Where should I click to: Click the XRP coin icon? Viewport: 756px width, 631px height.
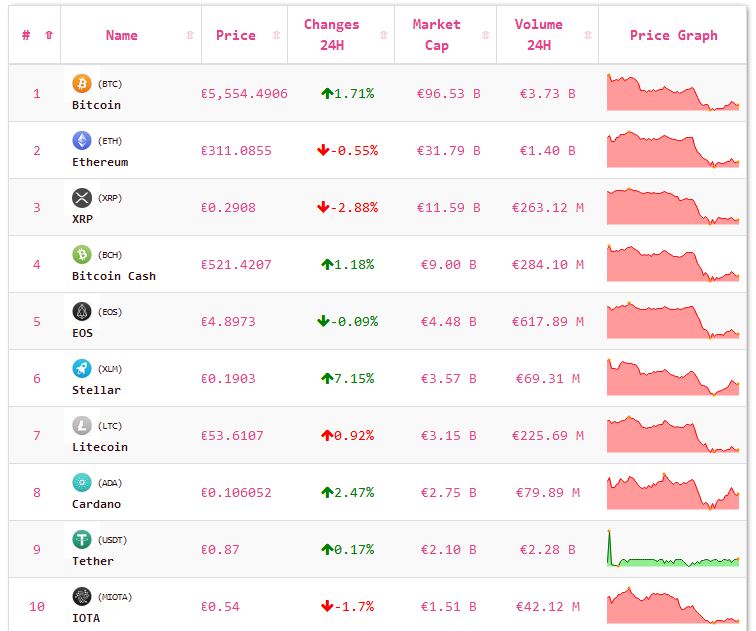click(82, 197)
